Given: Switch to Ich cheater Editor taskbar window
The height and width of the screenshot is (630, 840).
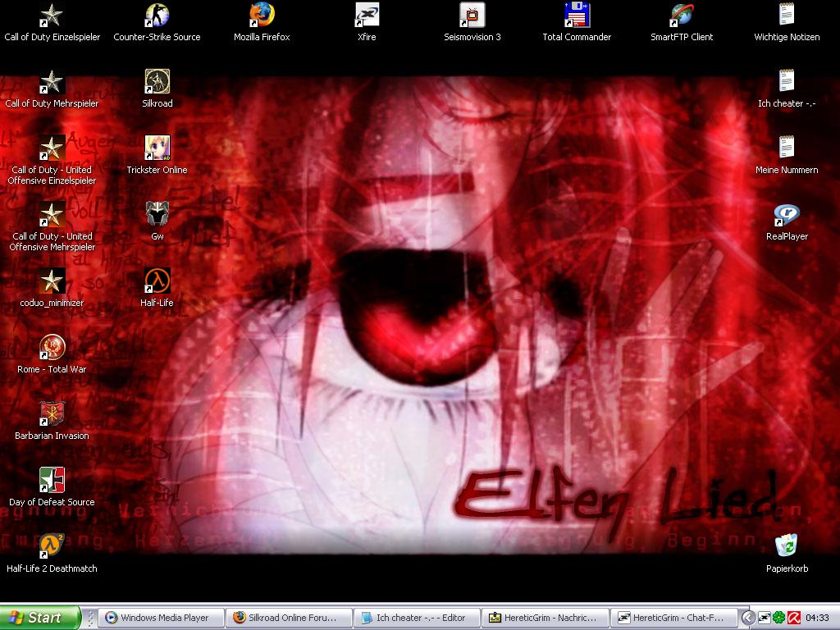Looking at the screenshot, I should pyautogui.click(x=418, y=618).
